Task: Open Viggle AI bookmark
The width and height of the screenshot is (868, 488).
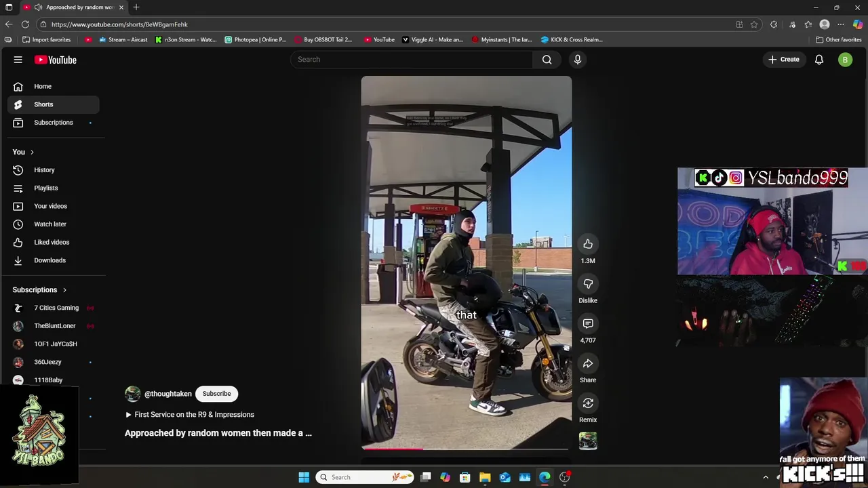Action: pyautogui.click(x=433, y=40)
